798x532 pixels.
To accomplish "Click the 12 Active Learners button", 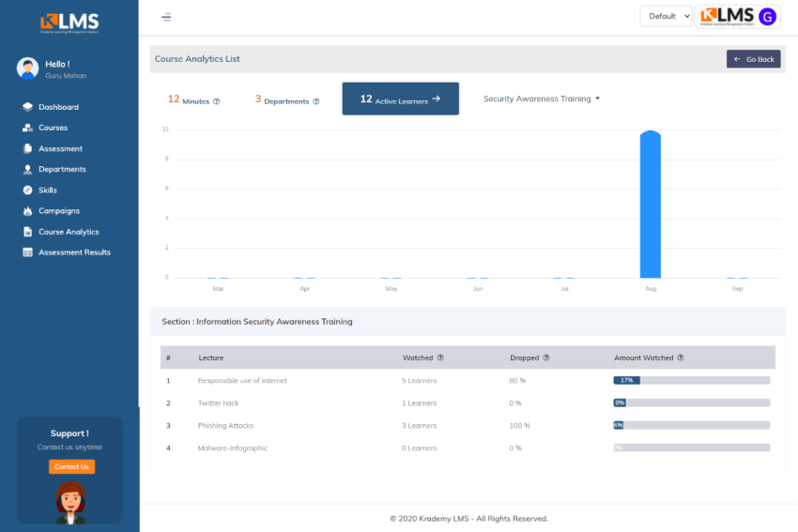I will point(401,99).
